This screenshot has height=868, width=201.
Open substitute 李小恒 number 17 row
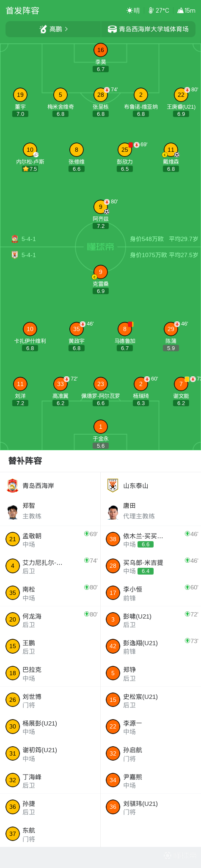tap(151, 593)
